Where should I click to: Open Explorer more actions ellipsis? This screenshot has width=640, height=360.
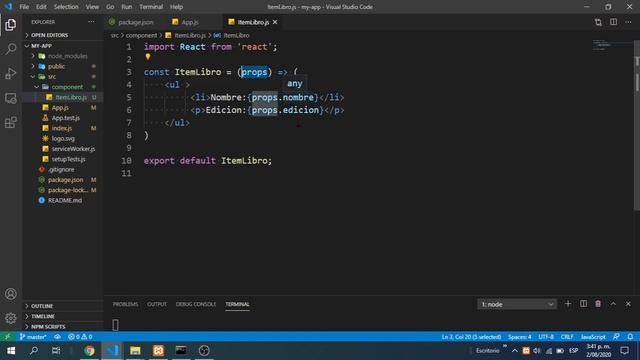pos(91,22)
